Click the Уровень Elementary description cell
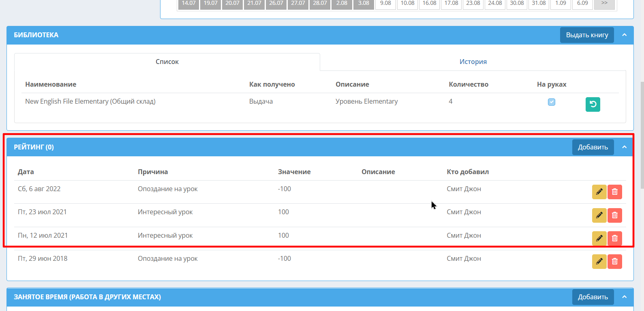The image size is (644, 311). 366,101
